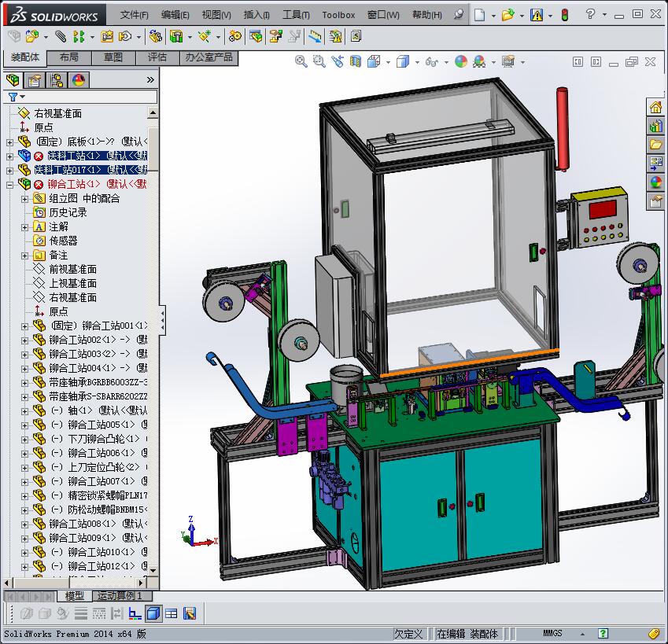
Task: Click the Bill of Materials icon
Action: click(256, 37)
